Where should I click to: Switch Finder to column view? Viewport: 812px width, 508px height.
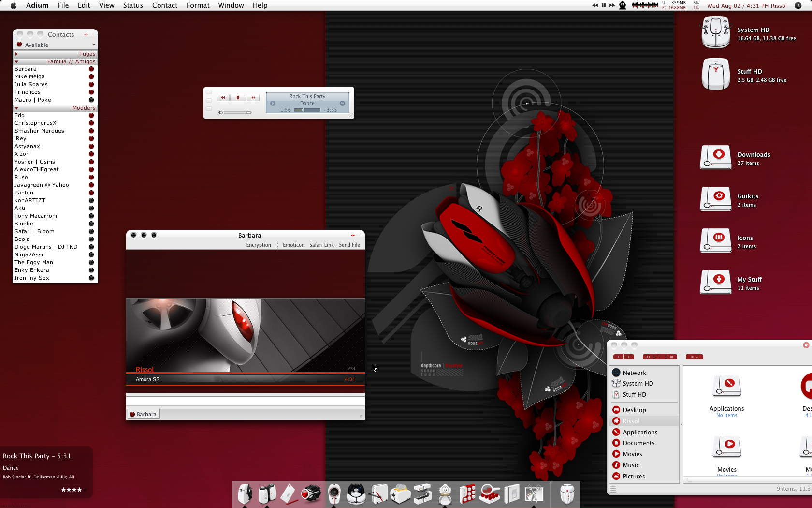tap(671, 357)
